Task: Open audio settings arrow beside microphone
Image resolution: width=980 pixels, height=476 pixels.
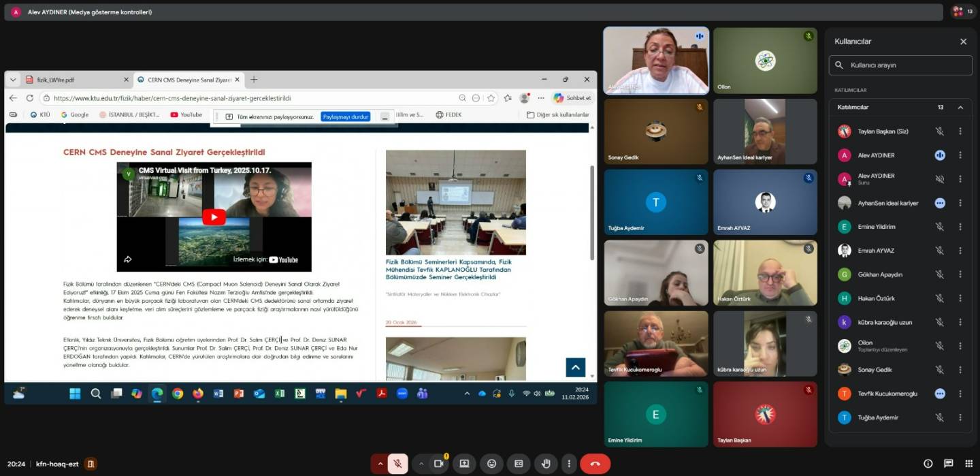Action: (x=380, y=464)
